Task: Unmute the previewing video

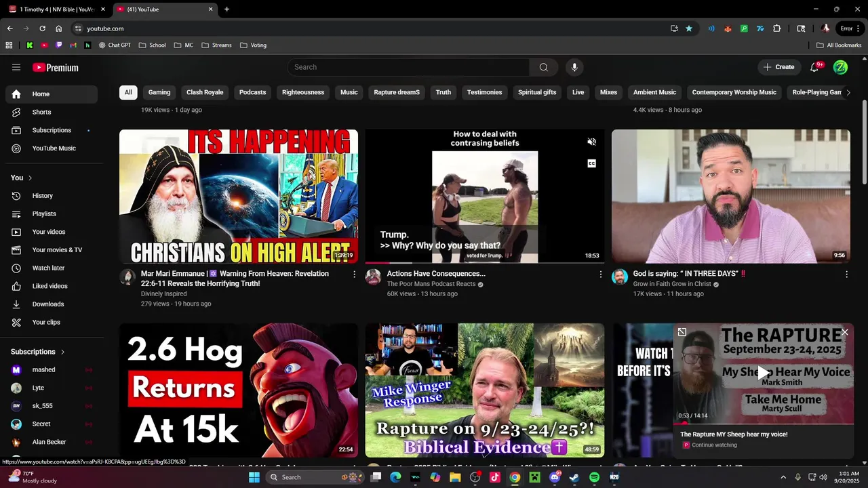Action: [x=591, y=142]
